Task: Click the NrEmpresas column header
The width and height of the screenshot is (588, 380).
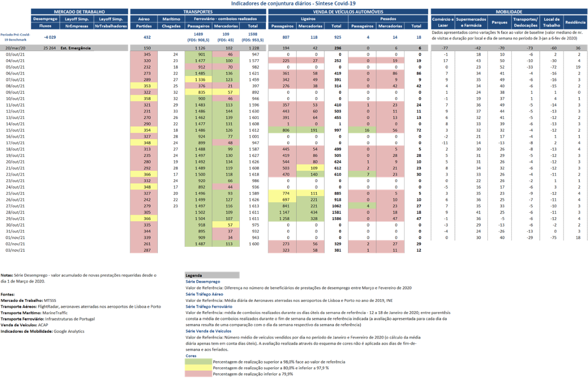Action: click(78, 26)
